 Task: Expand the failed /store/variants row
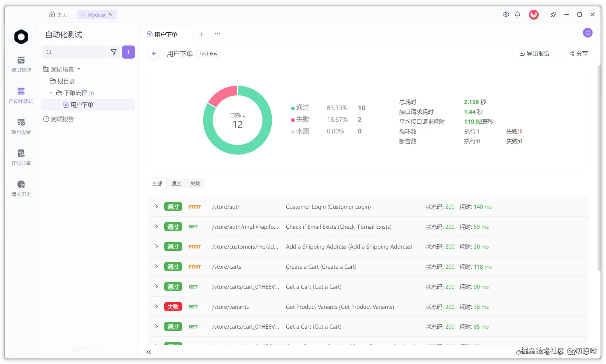157,307
